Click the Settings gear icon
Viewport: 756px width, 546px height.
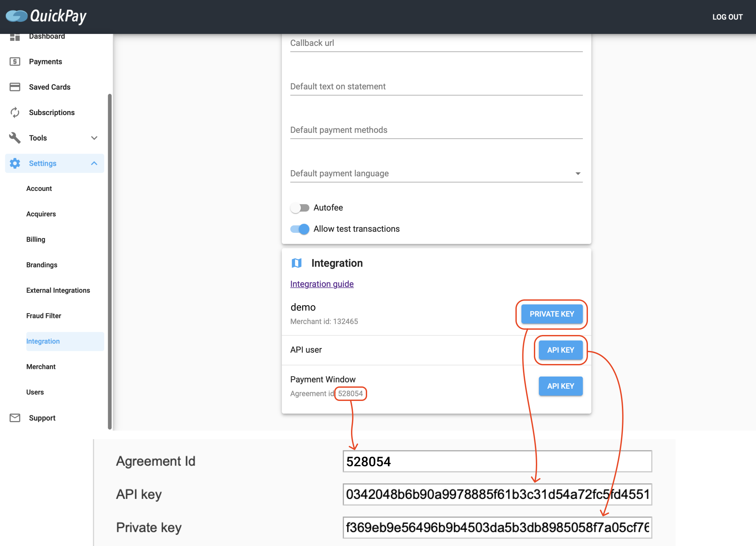(x=15, y=163)
